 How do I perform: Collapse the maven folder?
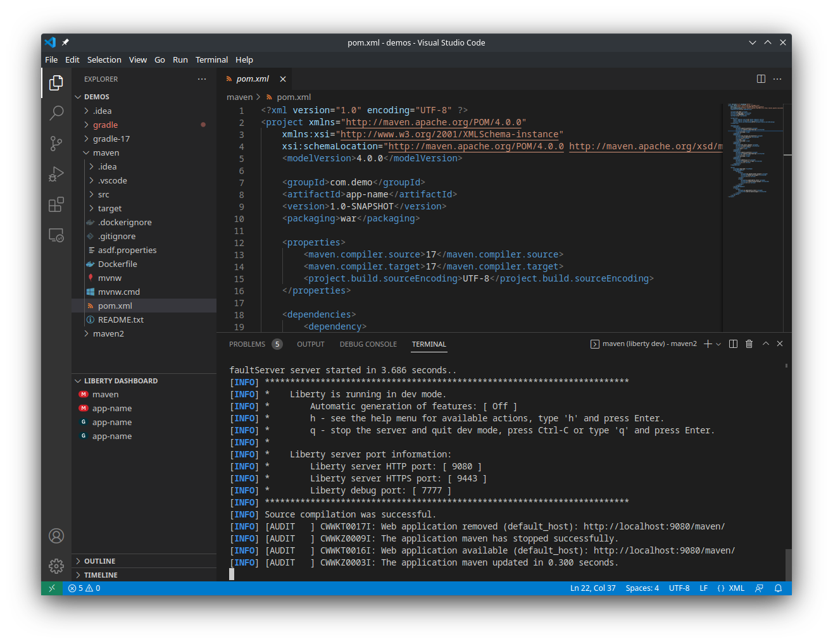144,152
